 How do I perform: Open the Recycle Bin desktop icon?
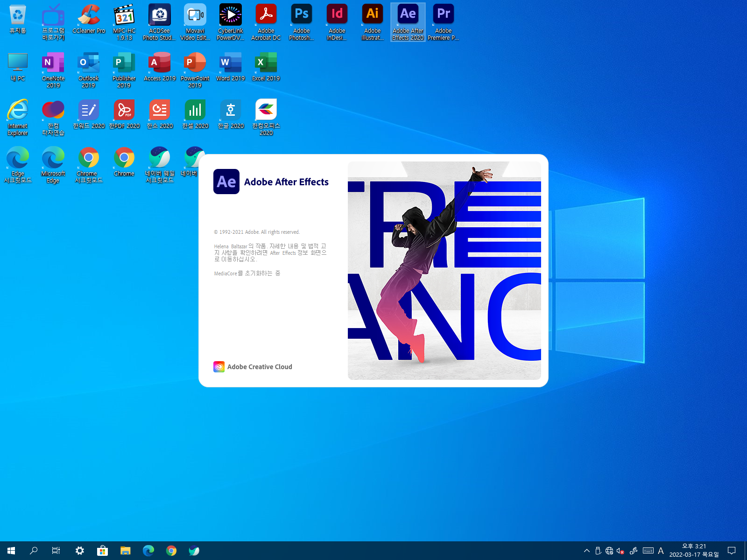(x=18, y=20)
